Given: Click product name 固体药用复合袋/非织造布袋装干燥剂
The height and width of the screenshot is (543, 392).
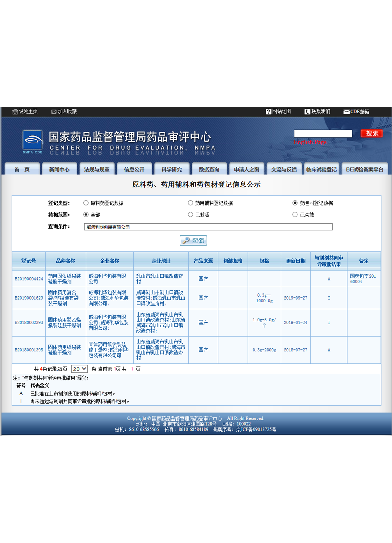Looking at the screenshot, I should point(63,298).
